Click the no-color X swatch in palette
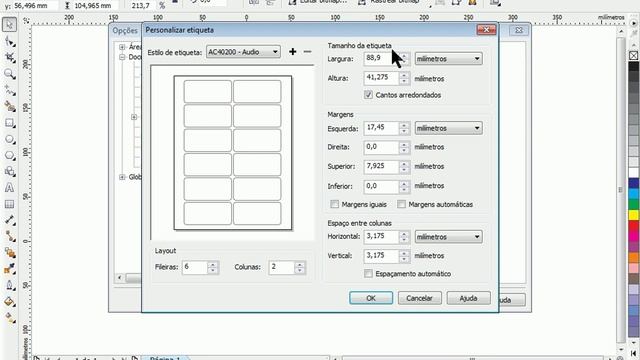 click(x=633, y=56)
